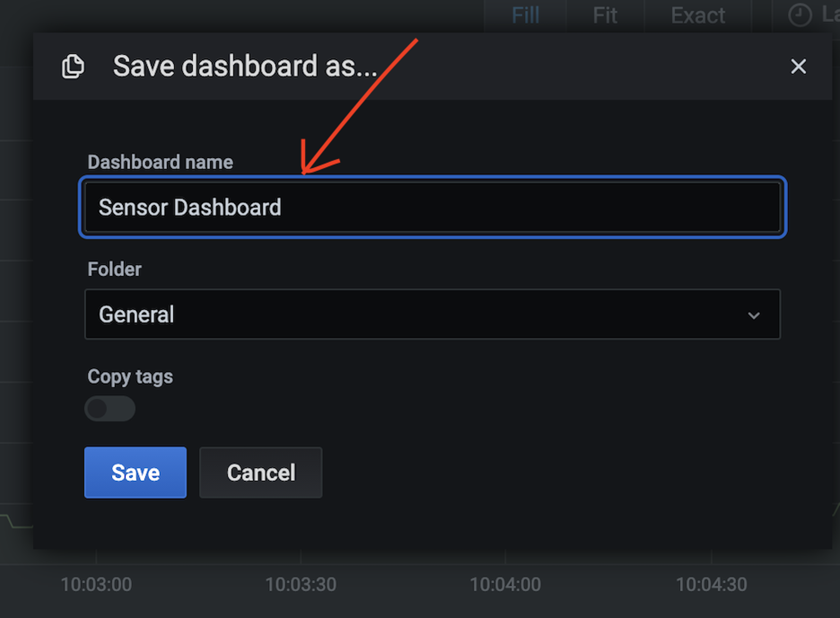Click the Copy tags label
Viewport: 840px width, 618px height.
130,377
